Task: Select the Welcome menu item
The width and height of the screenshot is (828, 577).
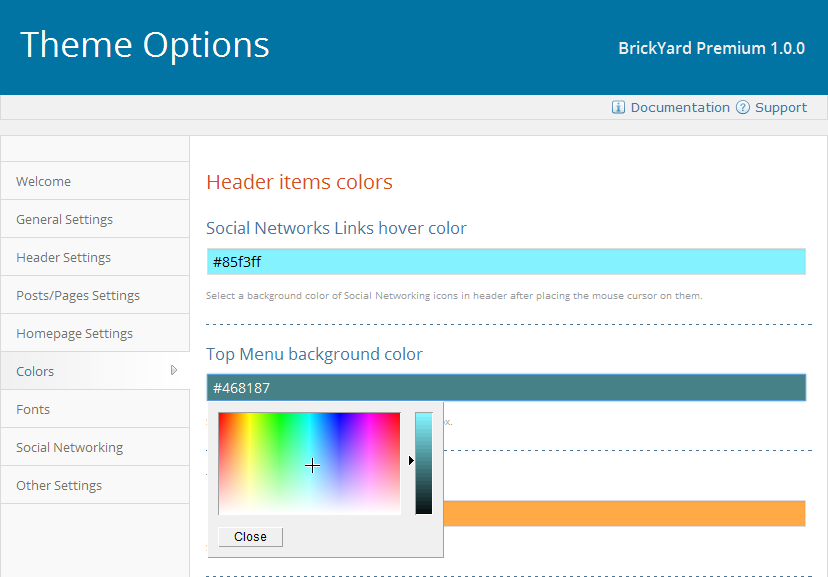Action: [95, 181]
